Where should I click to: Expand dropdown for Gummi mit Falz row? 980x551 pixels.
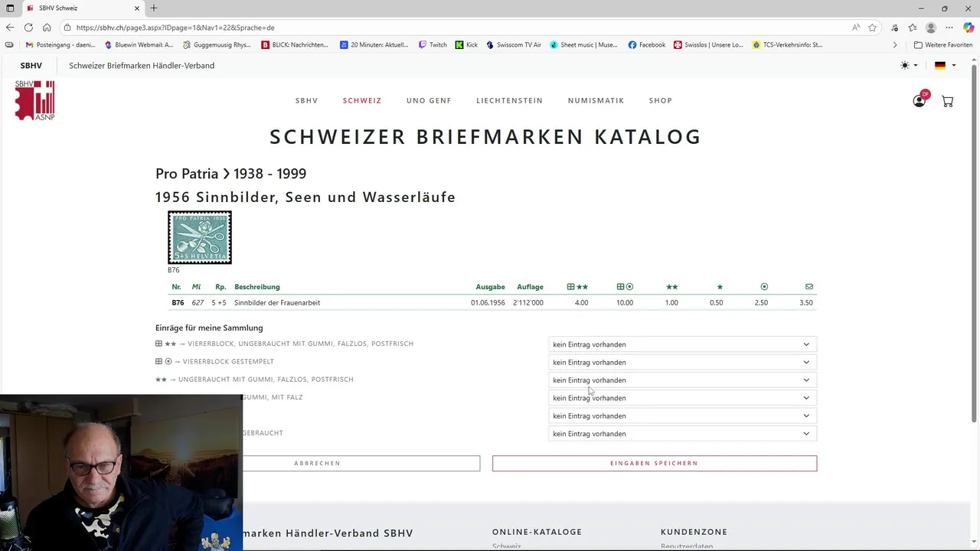(x=683, y=398)
